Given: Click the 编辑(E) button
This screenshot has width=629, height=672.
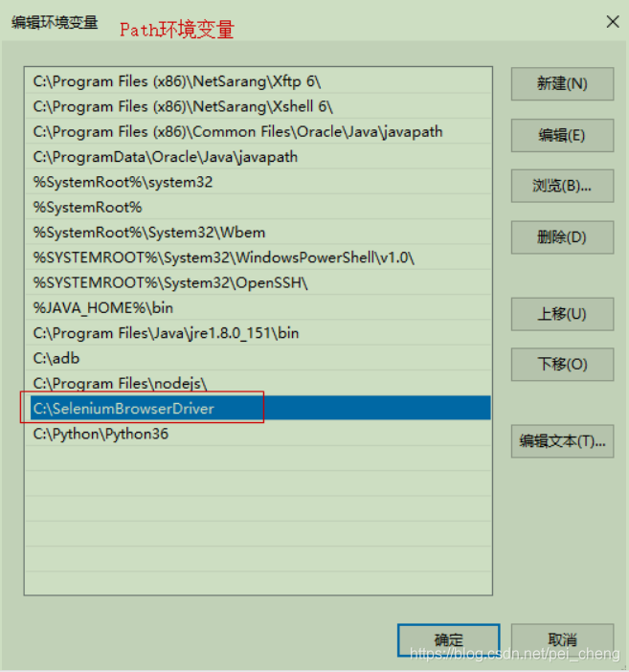Looking at the screenshot, I should 562,135.
